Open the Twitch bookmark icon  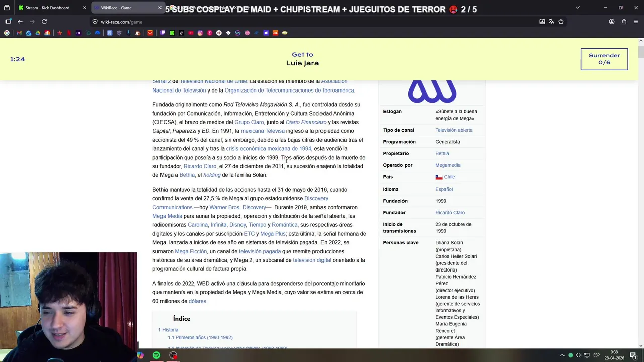pos(163,33)
